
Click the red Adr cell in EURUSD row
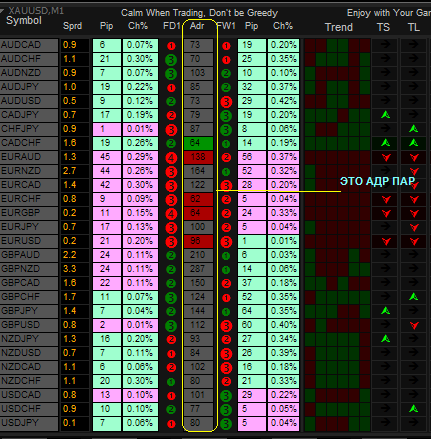pos(198,241)
